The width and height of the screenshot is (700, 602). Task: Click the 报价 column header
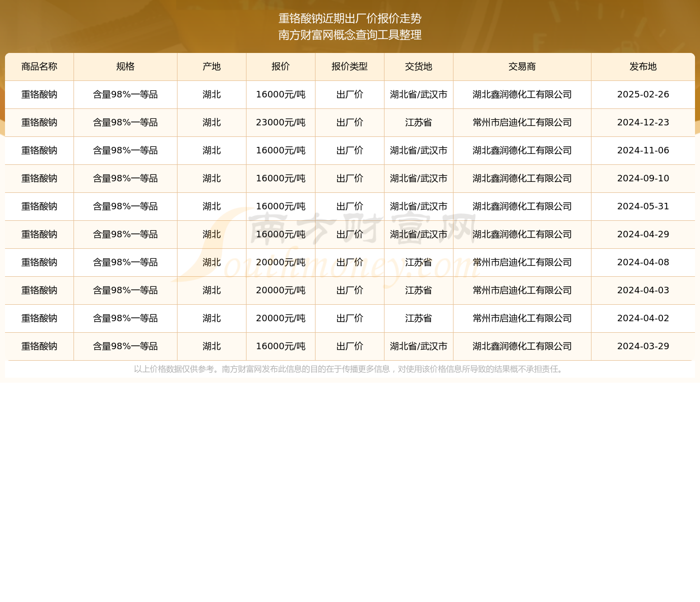pyautogui.click(x=281, y=67)
